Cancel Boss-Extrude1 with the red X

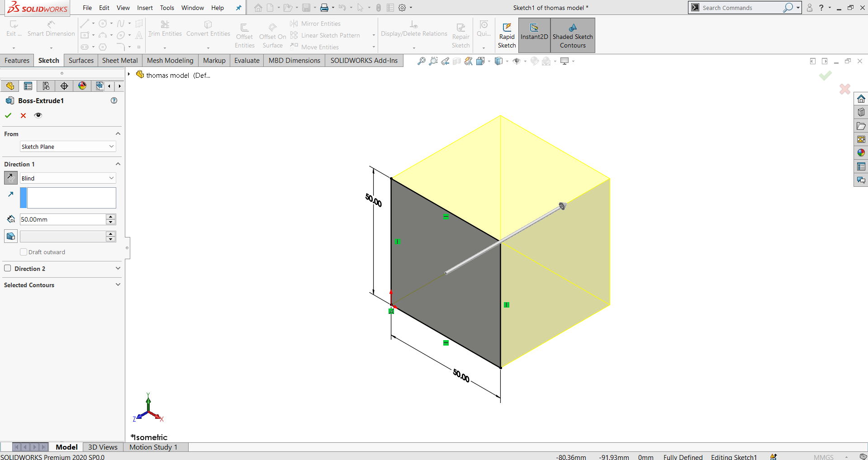(23, 115)
